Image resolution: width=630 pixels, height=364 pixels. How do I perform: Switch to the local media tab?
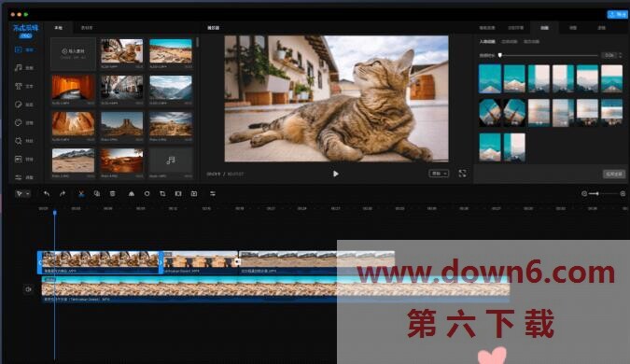point(58,28)
